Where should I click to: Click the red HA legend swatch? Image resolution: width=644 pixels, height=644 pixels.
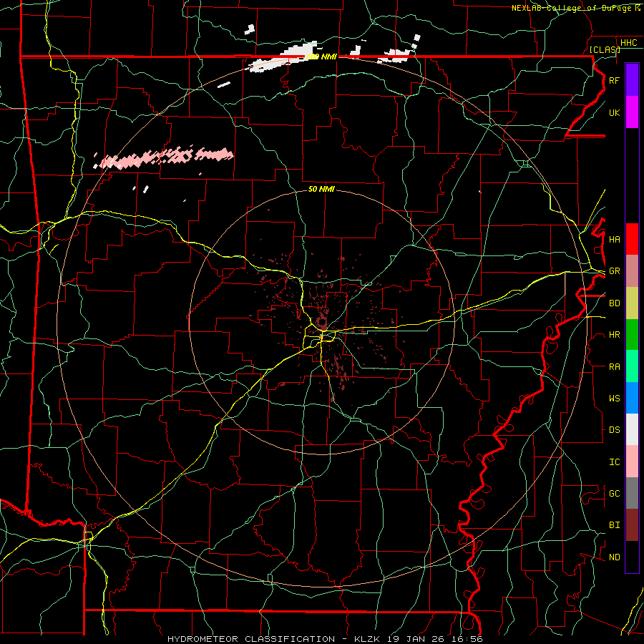pyautogui.click(x=632, y=239)
